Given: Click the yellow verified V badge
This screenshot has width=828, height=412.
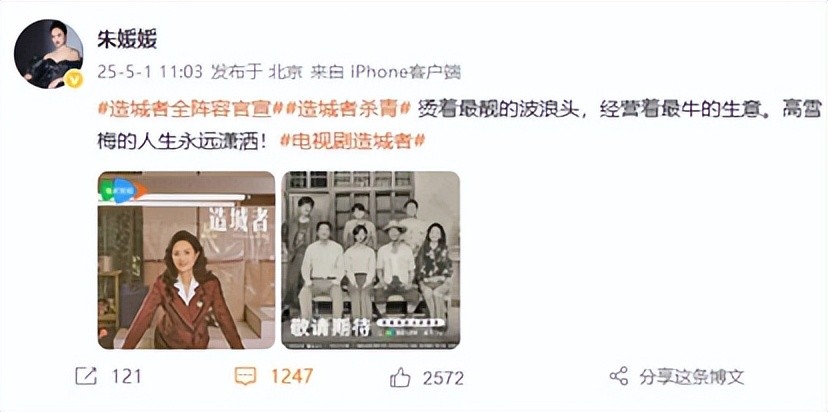Looking at the screenshot, I should 73,80.
